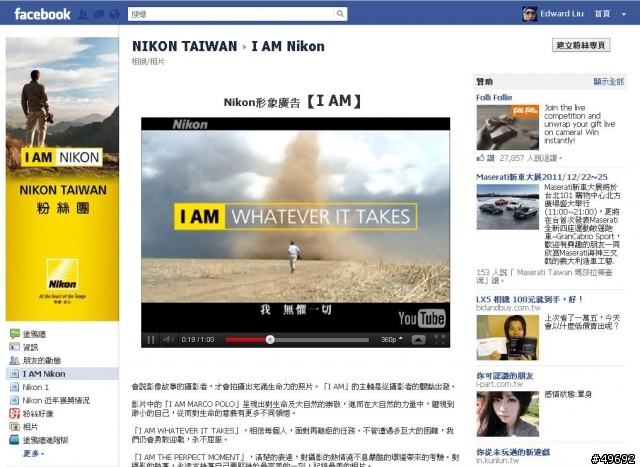Open 粉絲好康 sidebar item
The height and width of the screenshot is (467, 640).
(x=38, y=414)
